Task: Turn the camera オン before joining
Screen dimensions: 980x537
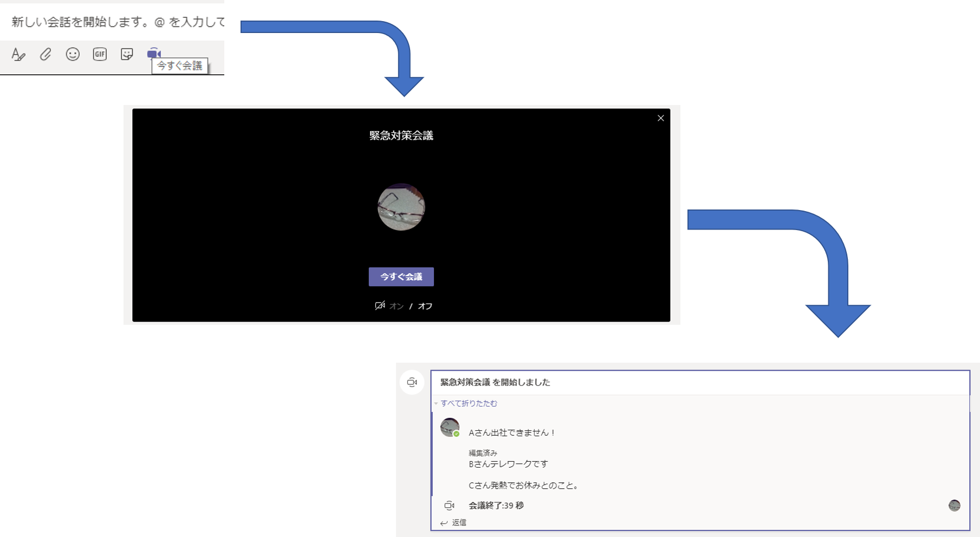Action: (x=395, y=306)
